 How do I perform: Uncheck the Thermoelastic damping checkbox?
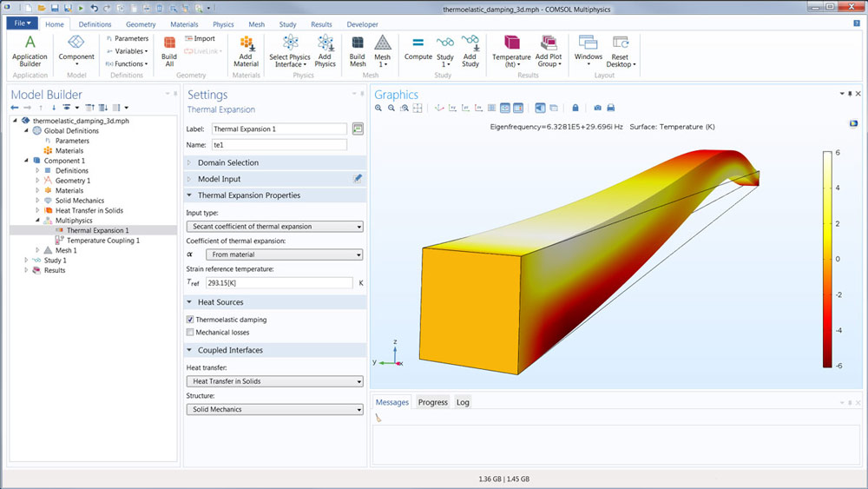pyautogui.click(x=191, y=320)
